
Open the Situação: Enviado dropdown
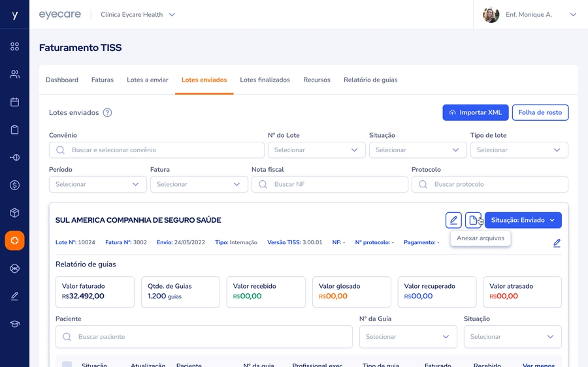click(523, 220)
